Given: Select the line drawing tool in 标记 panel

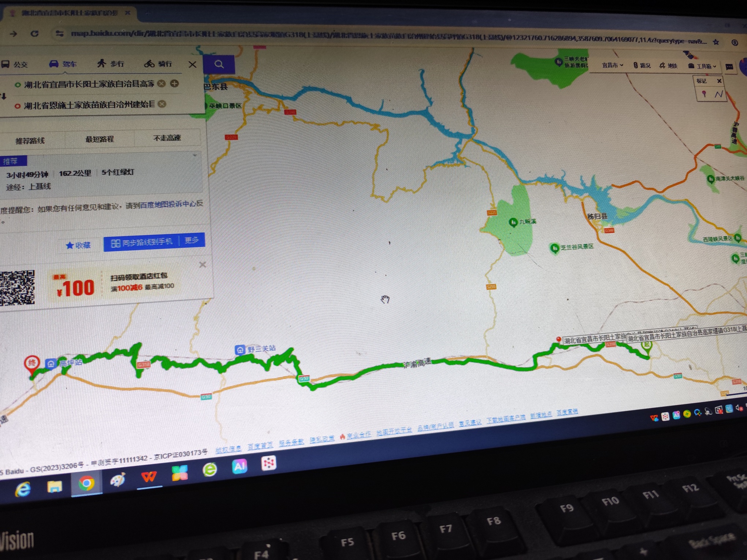Looking at the screenshot, I should [718, 94].
